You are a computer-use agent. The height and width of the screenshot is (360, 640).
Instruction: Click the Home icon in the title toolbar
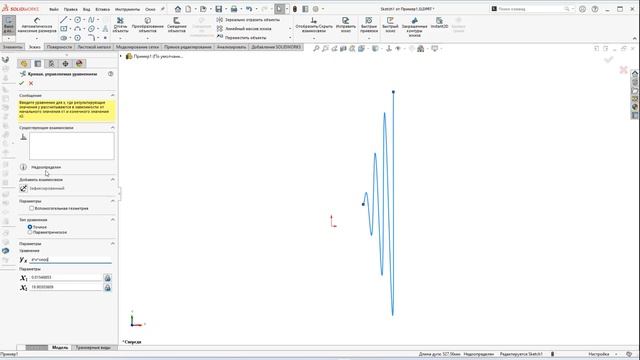178,9
